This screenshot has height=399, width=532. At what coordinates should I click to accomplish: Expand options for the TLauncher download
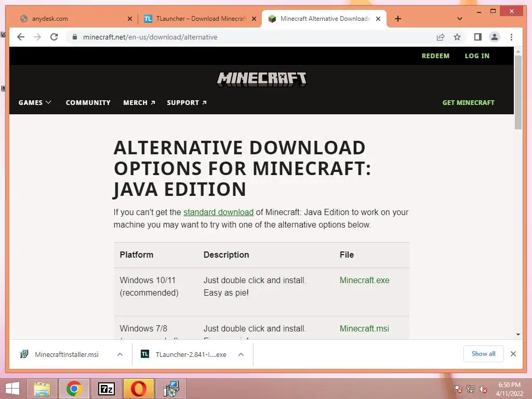[x=241, y=354]
